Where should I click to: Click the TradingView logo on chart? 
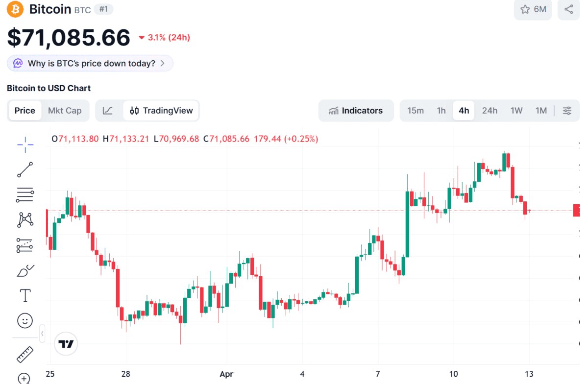(66, 344)
